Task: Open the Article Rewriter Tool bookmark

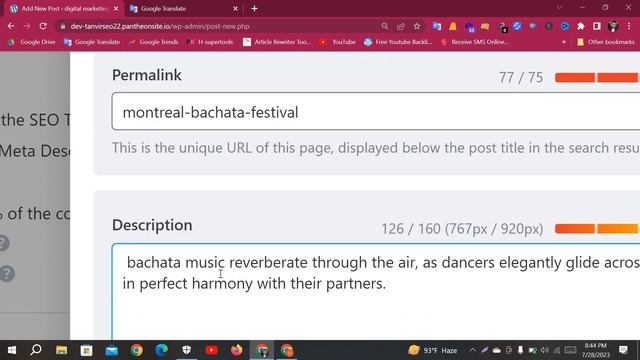Action: (x=277, y=42)
